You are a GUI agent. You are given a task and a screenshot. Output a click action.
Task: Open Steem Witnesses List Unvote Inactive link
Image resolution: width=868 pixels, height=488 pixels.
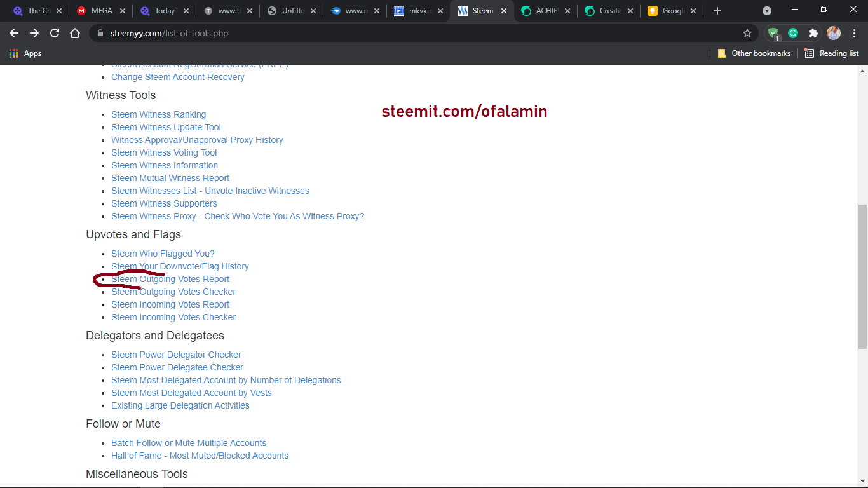[x=210, y=191]
